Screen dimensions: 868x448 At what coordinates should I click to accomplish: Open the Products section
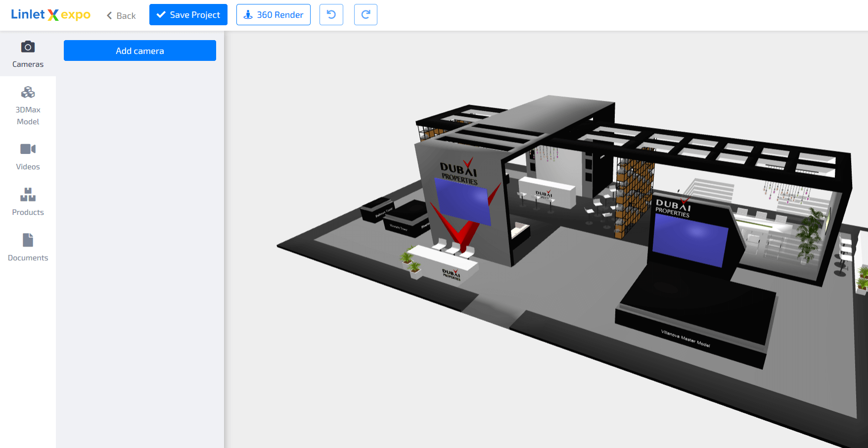[28, 202]
